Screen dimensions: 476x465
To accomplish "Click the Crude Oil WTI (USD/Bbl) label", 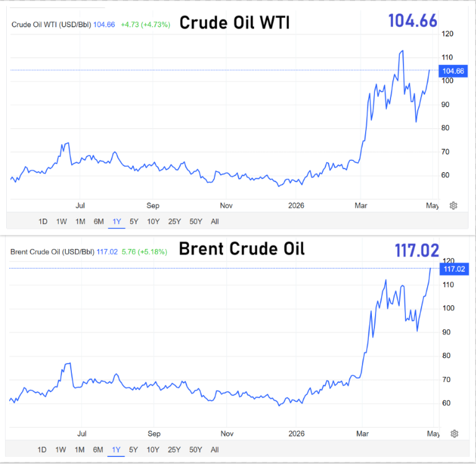I will point(51,25).
